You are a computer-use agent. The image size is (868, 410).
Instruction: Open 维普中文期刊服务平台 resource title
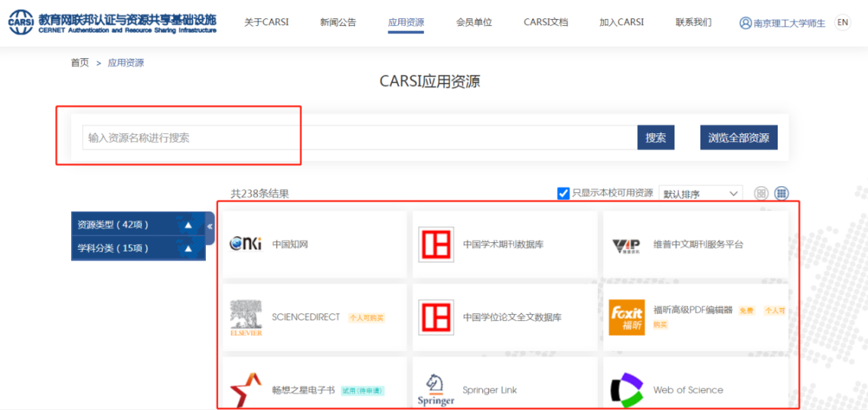698,244
